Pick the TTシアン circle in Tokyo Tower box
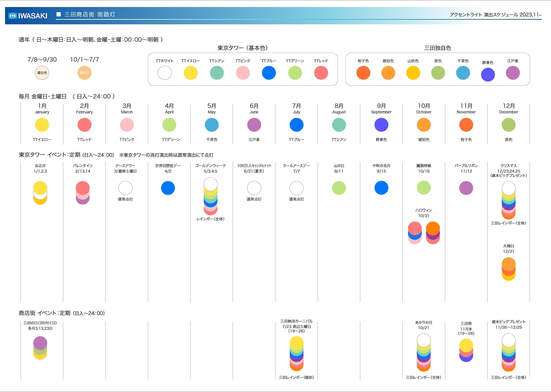 [217, 73]
